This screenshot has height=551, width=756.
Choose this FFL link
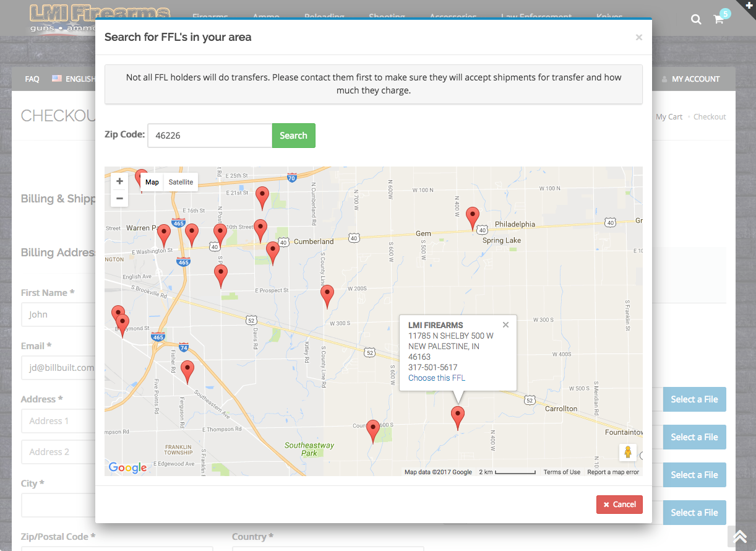(x=437, y=378)
